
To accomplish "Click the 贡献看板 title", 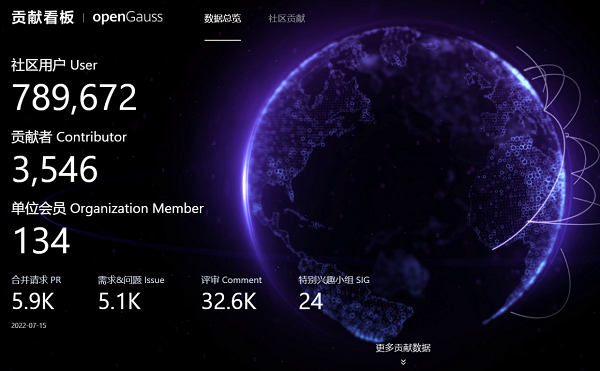I will 42,18.
